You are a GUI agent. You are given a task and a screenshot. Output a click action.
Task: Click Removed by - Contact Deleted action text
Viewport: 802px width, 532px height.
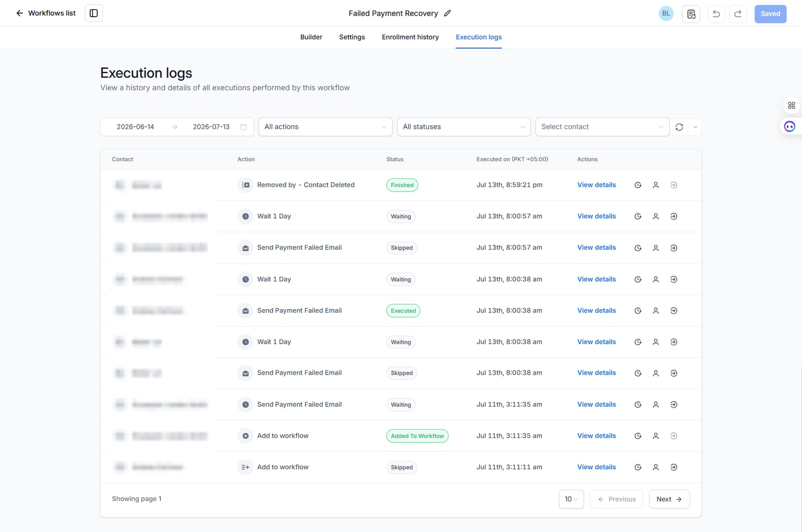[306, 185]
